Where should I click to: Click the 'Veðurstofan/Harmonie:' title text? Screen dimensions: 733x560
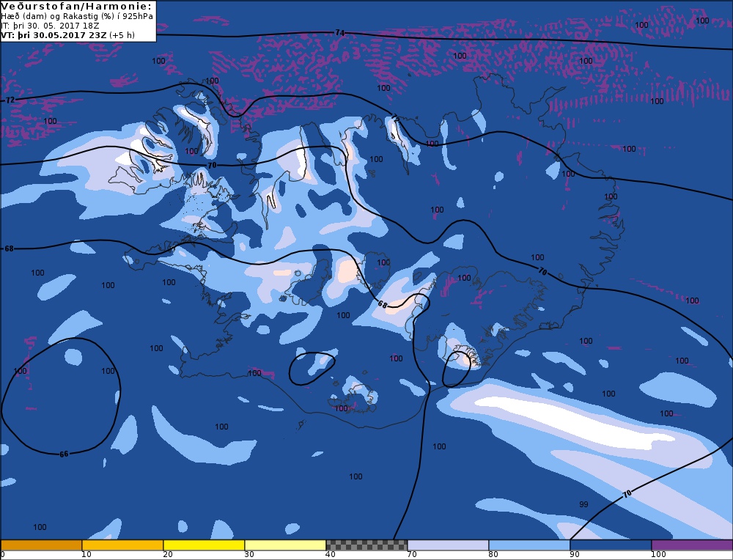point(76,7)
